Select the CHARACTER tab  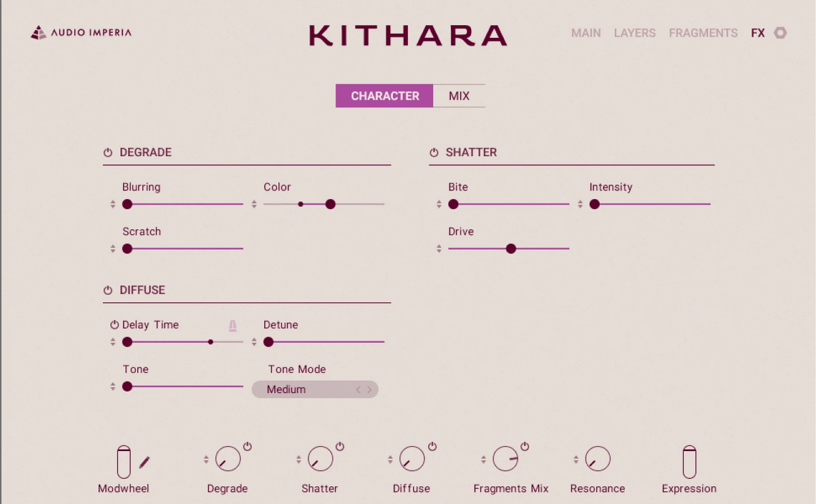click(385, 96)
